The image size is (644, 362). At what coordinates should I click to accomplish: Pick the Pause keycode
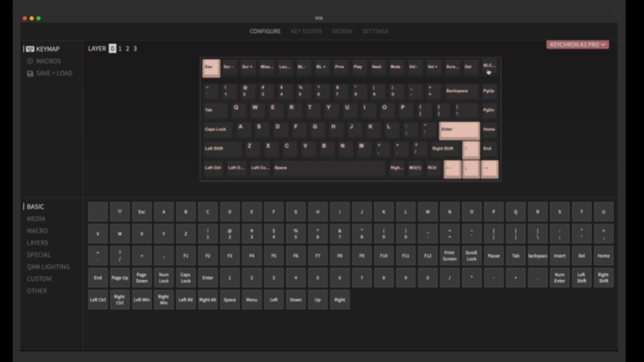coord(494,256)
